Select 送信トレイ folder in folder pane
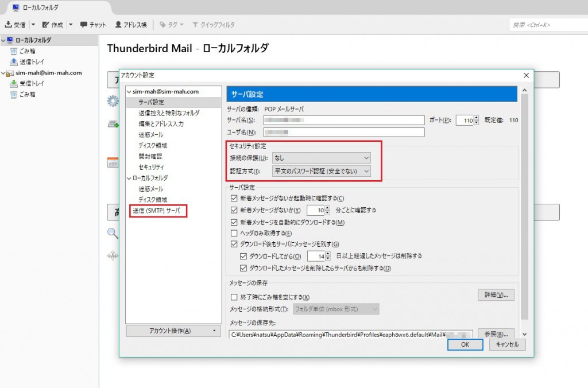Screen dimensions: 588x388 click(27, 62)
